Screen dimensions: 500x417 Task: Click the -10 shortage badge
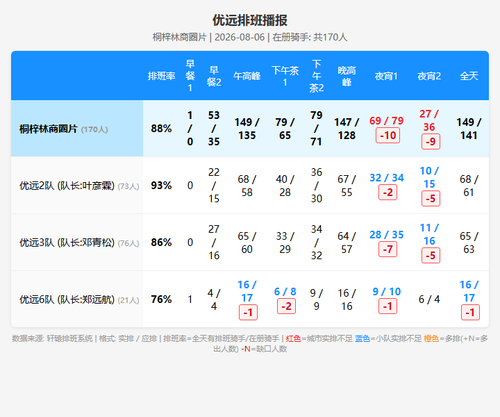[x=388, y=135]
